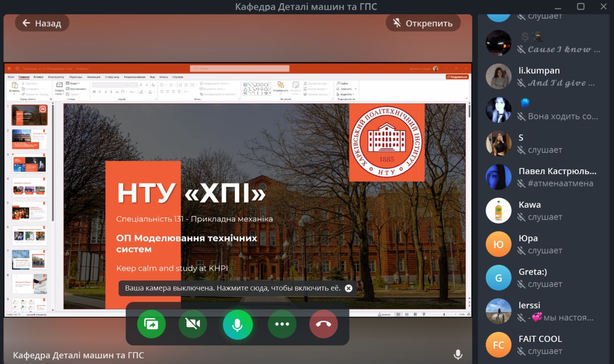Image resolution: width=614 pixels, height=364 pixels.
Task: Select slide 2 thumbnail in the slide panel
Action: [30, 139]
